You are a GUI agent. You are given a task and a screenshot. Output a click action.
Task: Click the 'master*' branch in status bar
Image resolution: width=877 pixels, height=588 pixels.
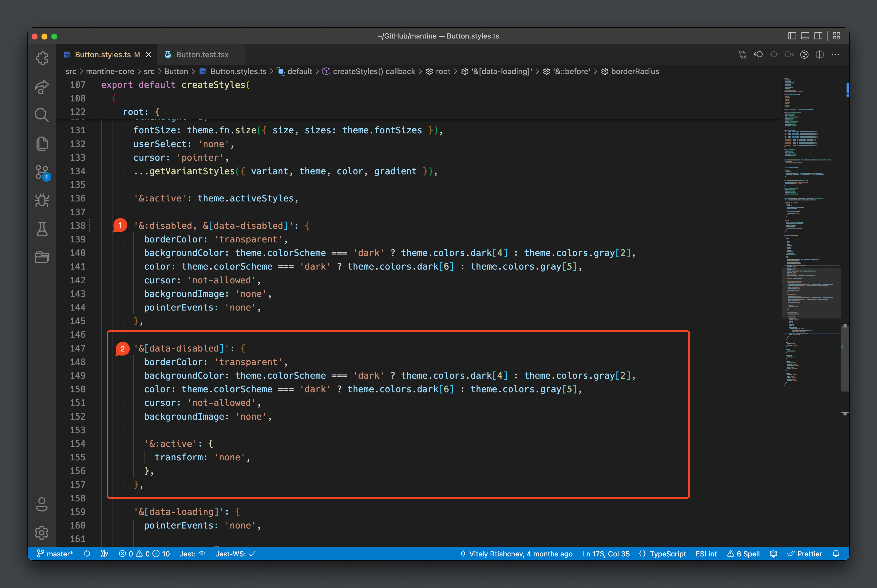coord(55,554)
